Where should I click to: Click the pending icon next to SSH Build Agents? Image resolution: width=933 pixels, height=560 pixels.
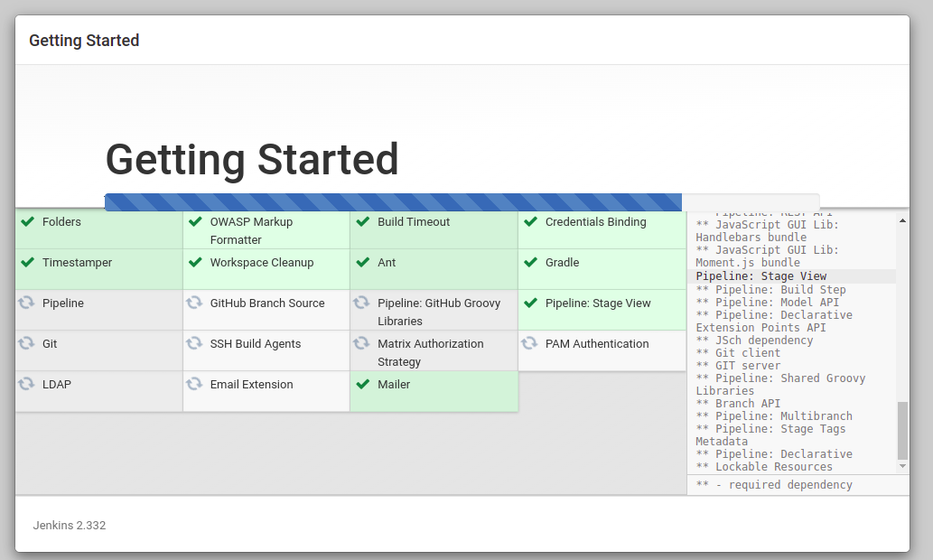click(194, 344)
